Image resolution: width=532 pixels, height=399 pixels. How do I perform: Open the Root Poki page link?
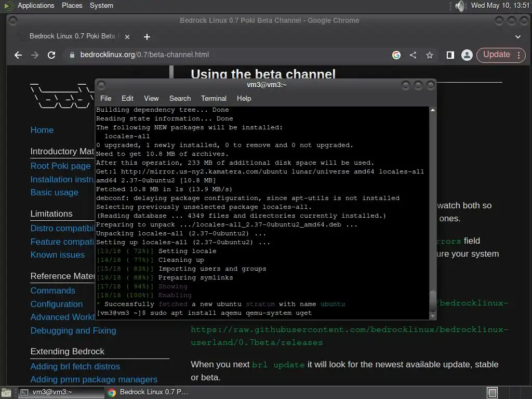pos(60,166)
